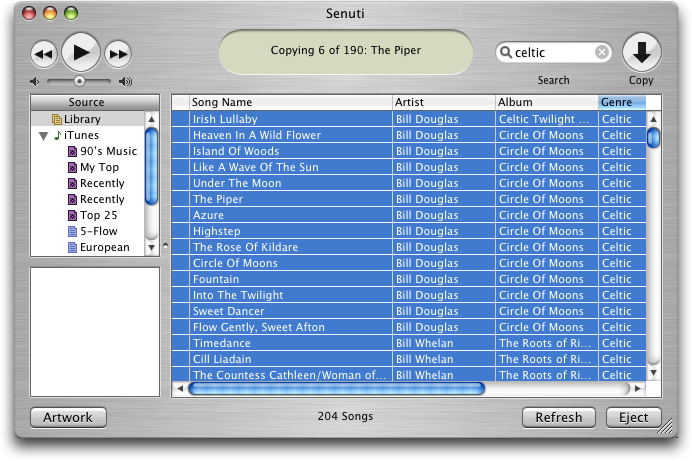692x461 pixels.
Task: Click the Library icon in Source list
Action: (56, 119)
